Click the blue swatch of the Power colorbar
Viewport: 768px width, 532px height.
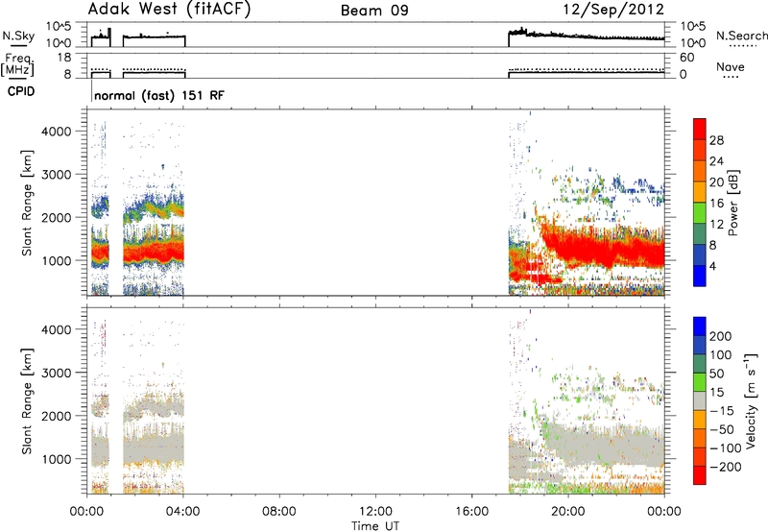[x=700, y=276]
